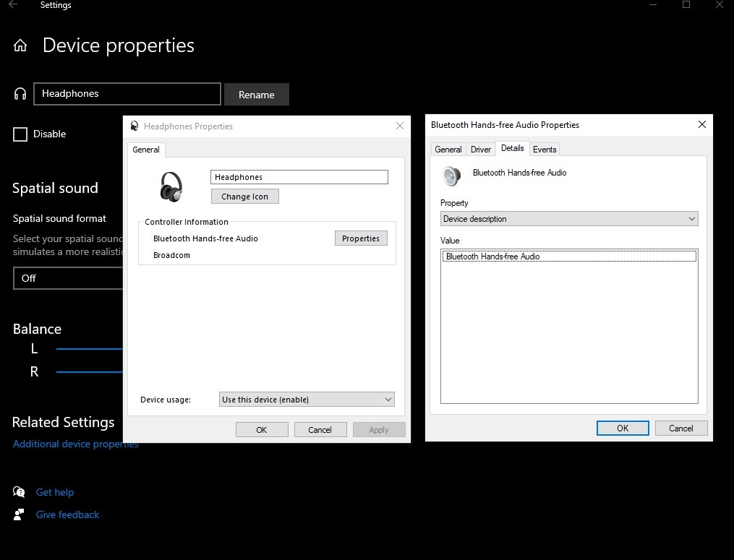Open the Property dropdown showing Device description
The height and width of the screenshot is (560, 734).
(x=569, y=219)
